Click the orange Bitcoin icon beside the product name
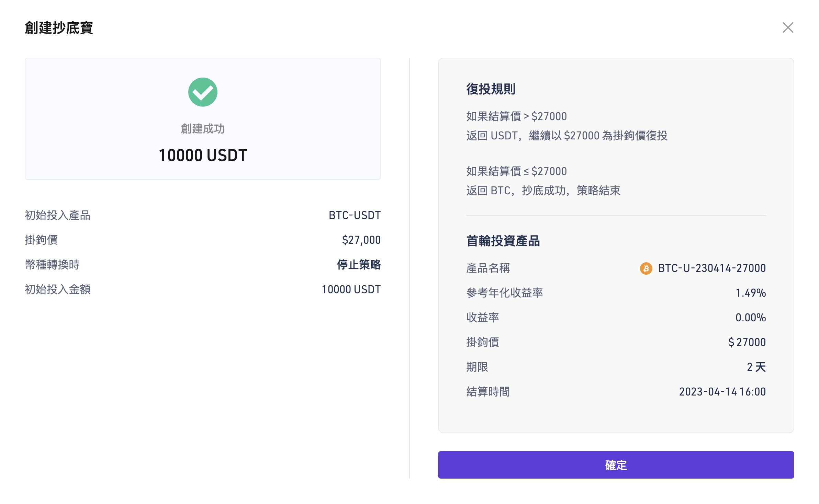The image size is (819, 504). (646, 268)
